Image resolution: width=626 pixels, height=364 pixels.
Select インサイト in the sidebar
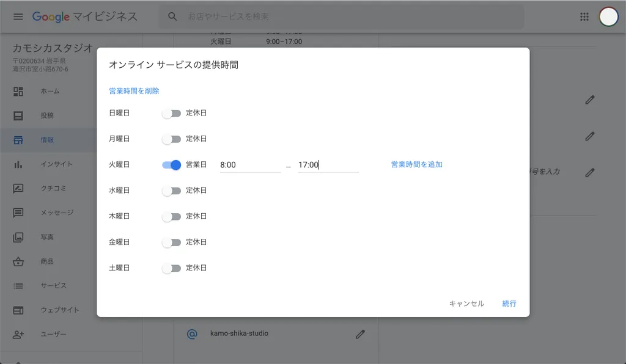[x=57, y=164]
